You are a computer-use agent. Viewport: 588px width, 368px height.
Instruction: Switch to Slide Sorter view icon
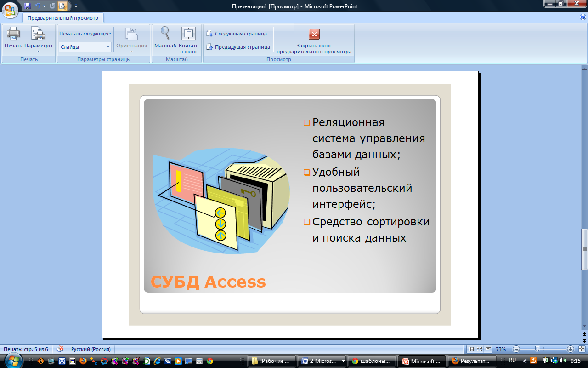coord(479,349)
